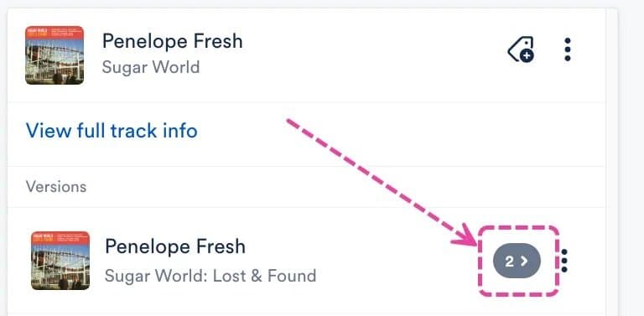Select the Penelope Fresh title under Versions
Viewport: 644px width, 316px height.
click(x=175, y=246)
